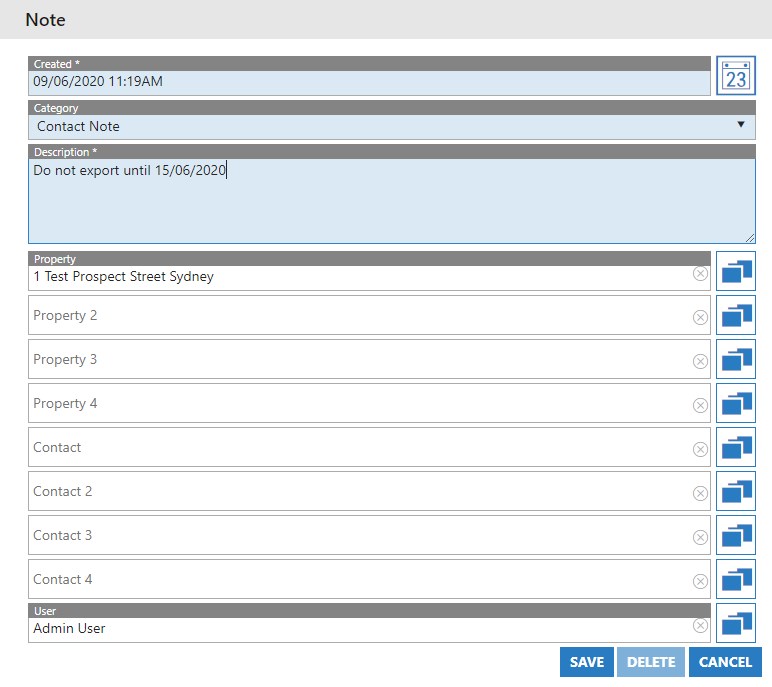Open lookup icon beside Property 2 field
This screenshot has width=772, height=687.
click(735, 315)
